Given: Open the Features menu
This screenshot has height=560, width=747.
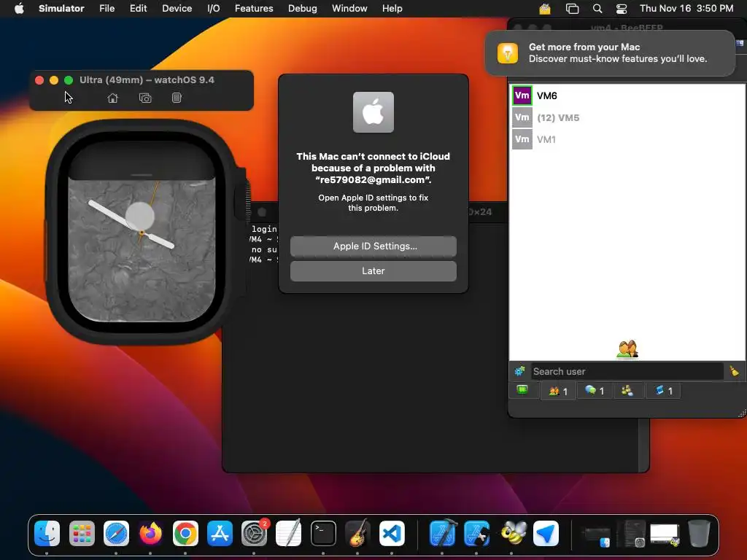Looking at the screenshot, I should [254, 9].
